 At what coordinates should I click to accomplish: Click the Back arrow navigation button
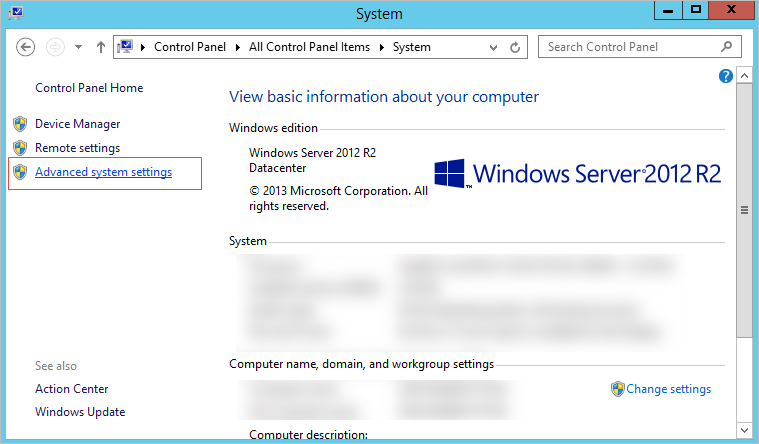coord(26,47)
